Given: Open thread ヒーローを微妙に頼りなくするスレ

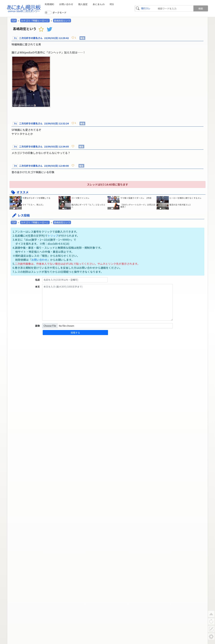Looking at the screenshot, I should click(186, 198).
